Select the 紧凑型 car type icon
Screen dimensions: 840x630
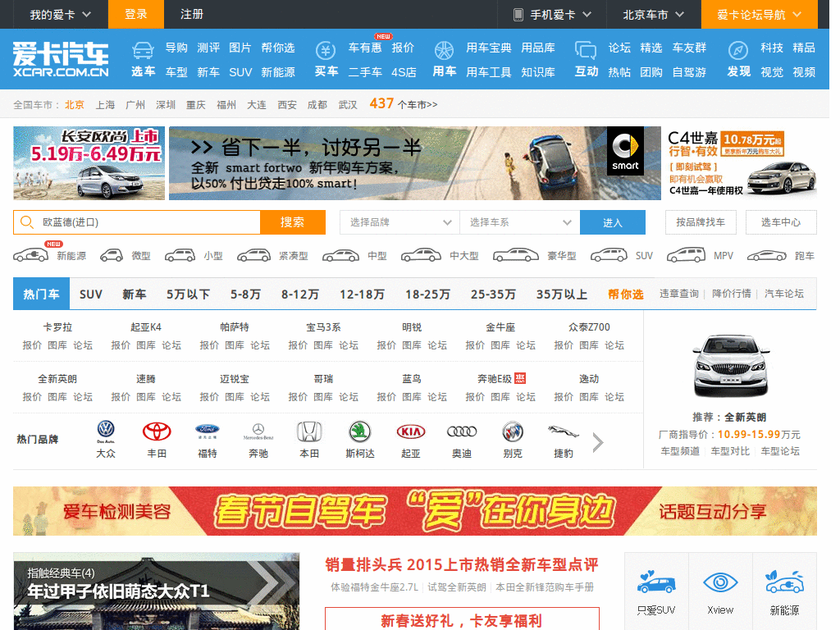(x=254, y=256)
